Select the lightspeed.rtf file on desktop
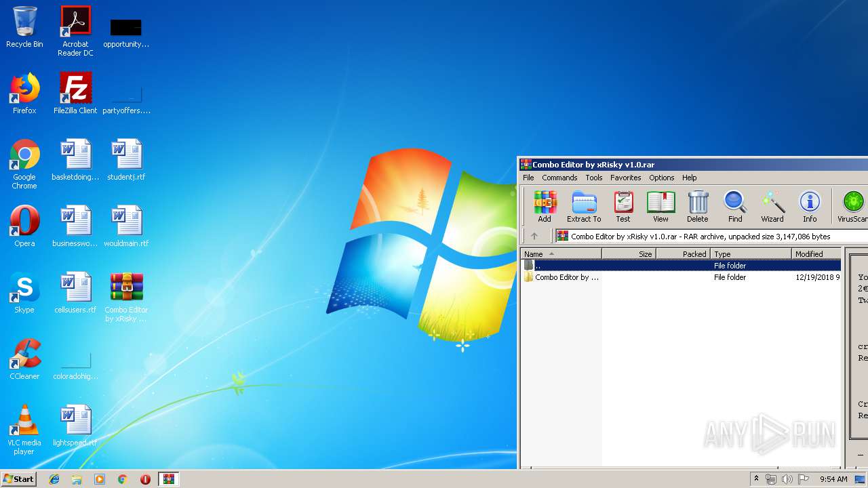This screenshot has height=488, width=868. [x=75, y=426]
